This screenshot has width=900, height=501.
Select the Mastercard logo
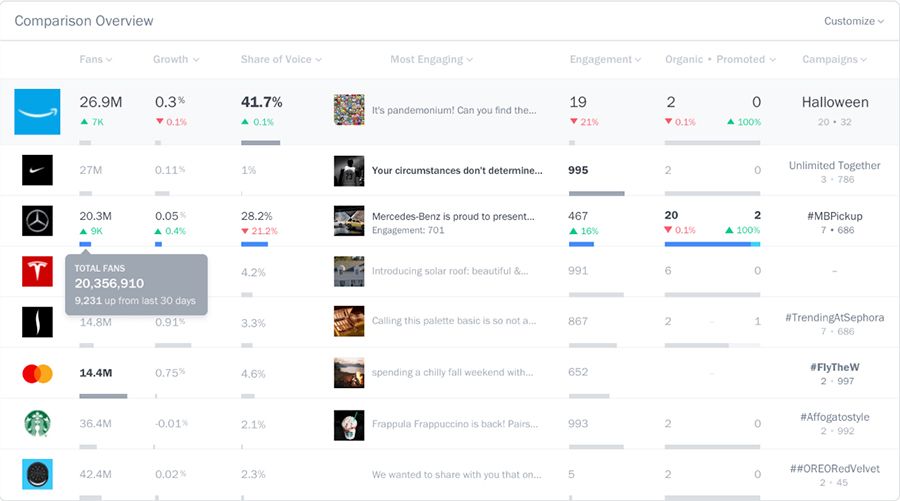coord(37,373)
